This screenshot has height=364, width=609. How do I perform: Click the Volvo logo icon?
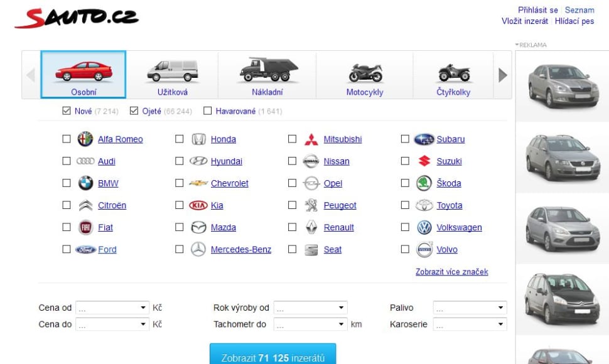pos(424,250)
